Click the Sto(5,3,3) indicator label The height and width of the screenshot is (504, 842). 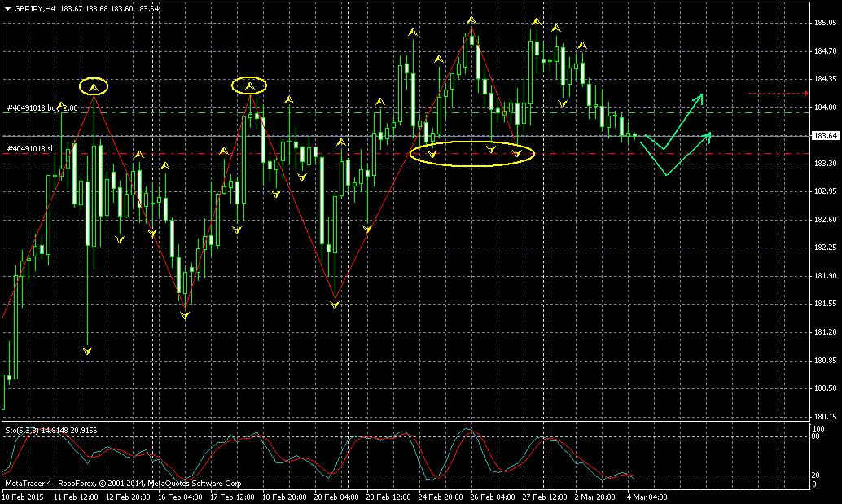[x=20, y=431]
